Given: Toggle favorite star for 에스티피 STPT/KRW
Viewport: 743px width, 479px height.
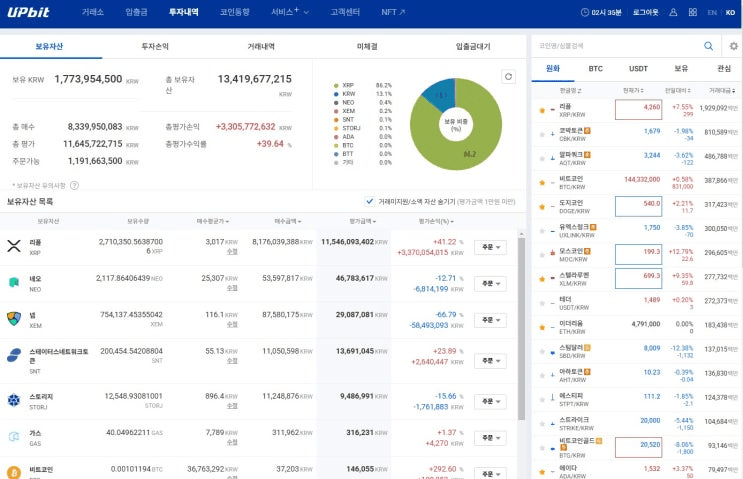Looking at the screenshot, I should click(542, 399).
